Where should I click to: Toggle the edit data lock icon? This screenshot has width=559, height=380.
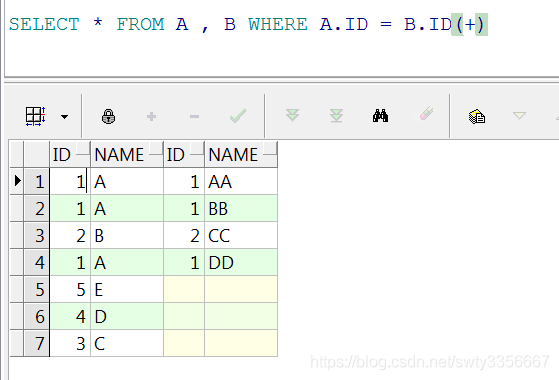108,116
